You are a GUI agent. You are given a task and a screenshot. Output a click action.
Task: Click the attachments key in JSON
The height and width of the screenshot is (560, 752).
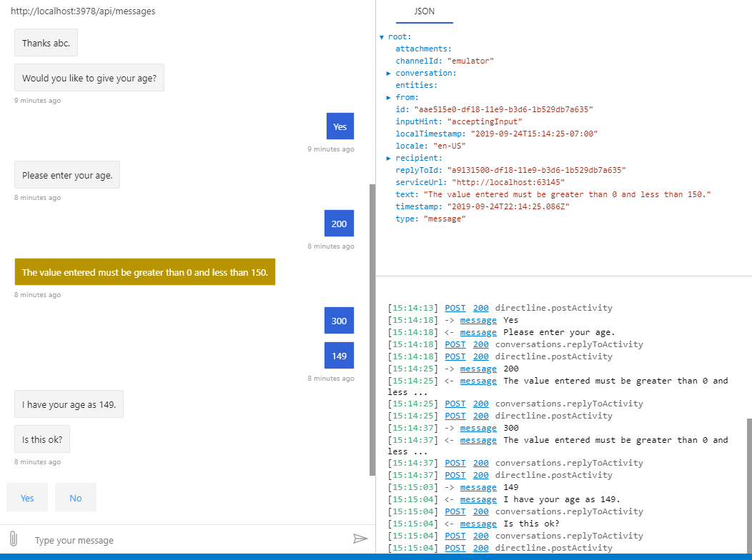click(423, 49)
